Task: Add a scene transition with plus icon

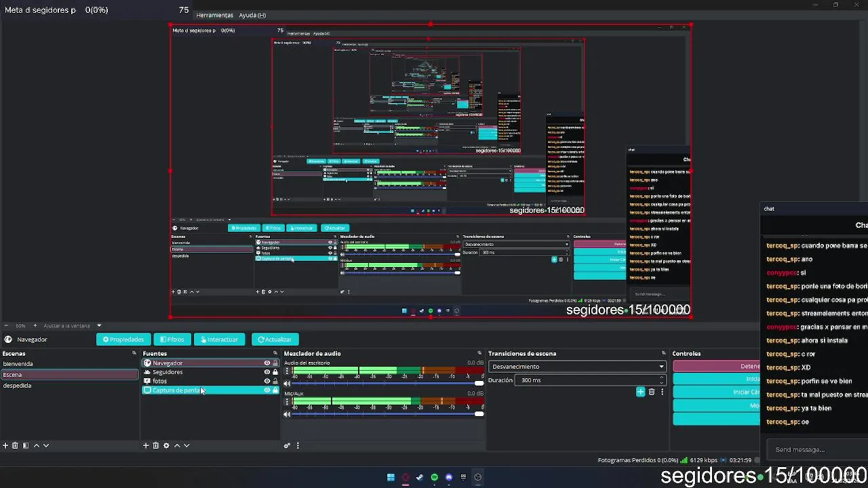Action: pyautogui.click(x=640, y=392)
